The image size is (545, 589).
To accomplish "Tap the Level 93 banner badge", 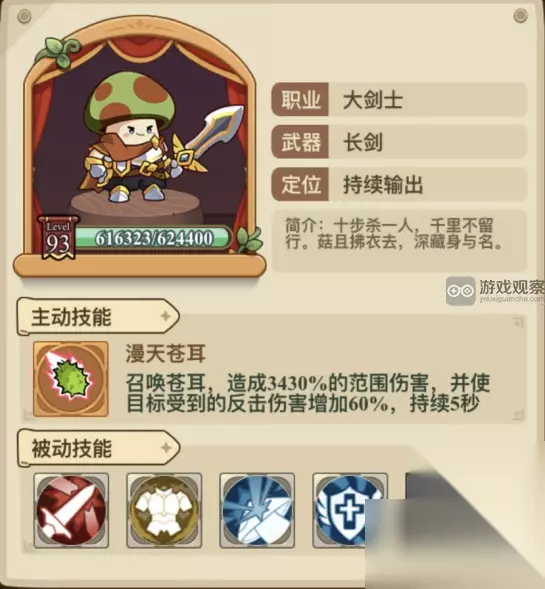I will (x=58, y=238).
